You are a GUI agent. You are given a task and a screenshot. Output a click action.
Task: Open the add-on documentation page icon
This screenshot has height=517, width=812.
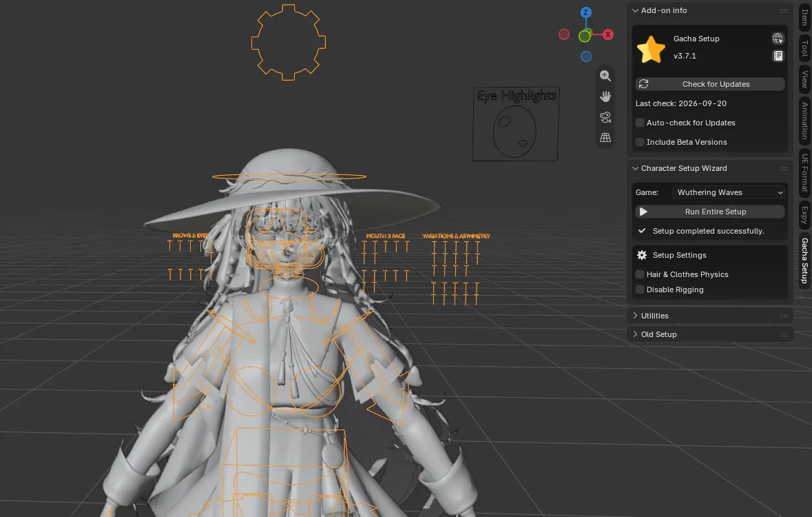pos(778,56)
